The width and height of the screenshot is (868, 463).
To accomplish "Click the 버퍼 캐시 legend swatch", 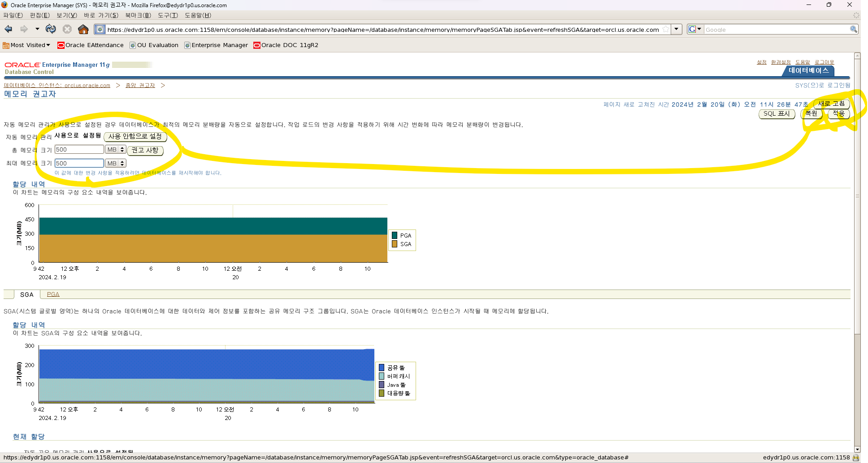I will click(382, 376).
